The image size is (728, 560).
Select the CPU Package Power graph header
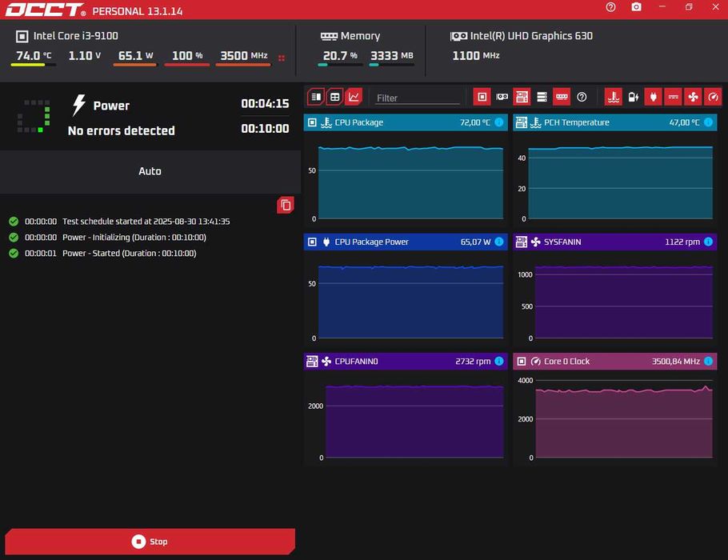[406, 242]
